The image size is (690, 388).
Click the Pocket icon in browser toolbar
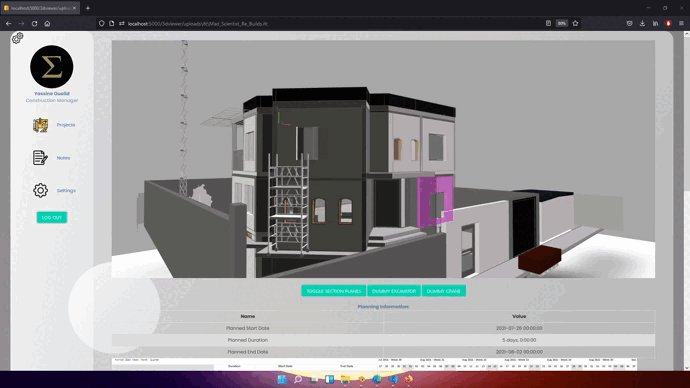coord(630,23)
